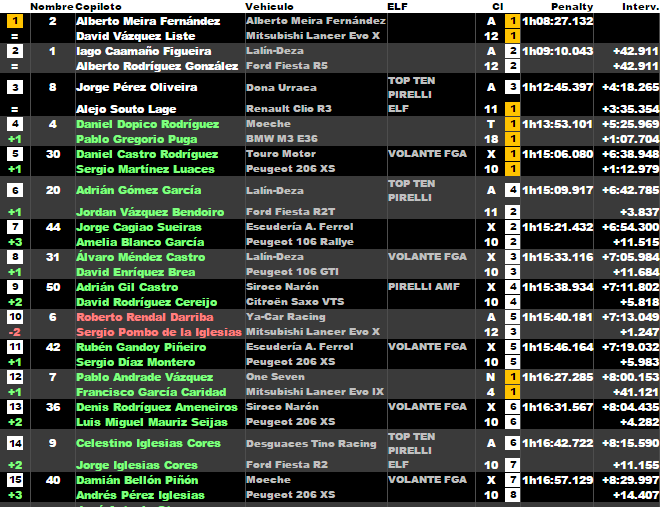Select driver Denis Rodríguez Ameneiros

pos(157,407)
